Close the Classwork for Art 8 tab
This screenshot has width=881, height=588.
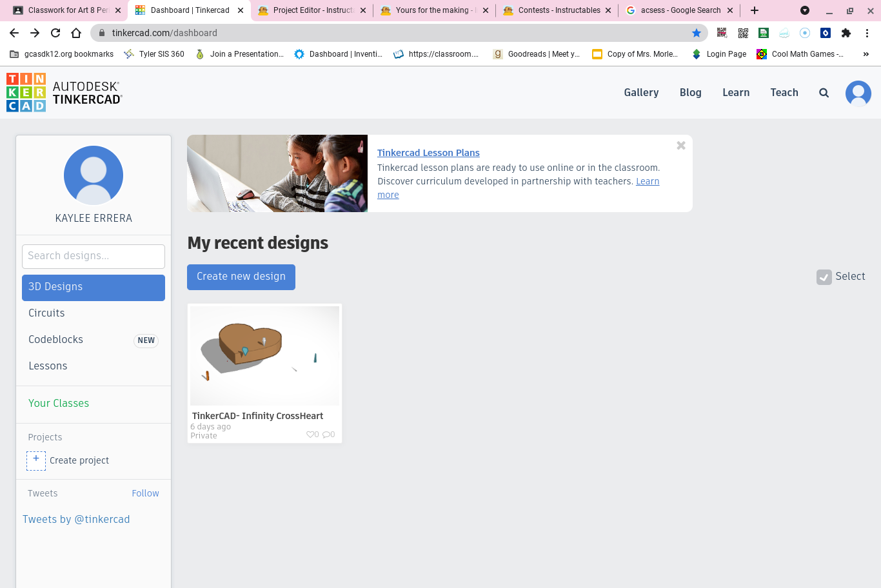click(118, 10)
